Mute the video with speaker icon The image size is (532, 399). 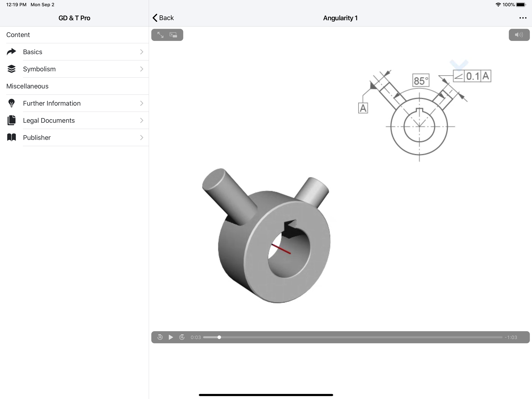(519, 35)
